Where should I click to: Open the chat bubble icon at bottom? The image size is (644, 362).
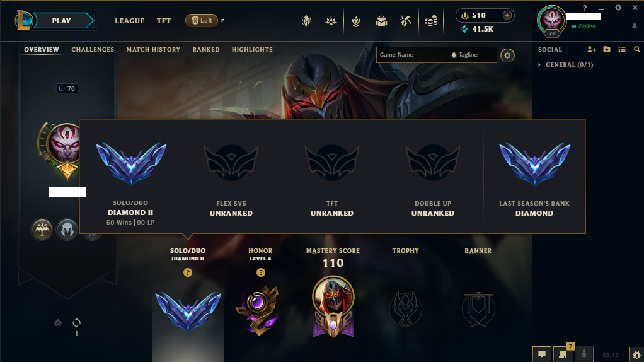[x=542, y=354]
